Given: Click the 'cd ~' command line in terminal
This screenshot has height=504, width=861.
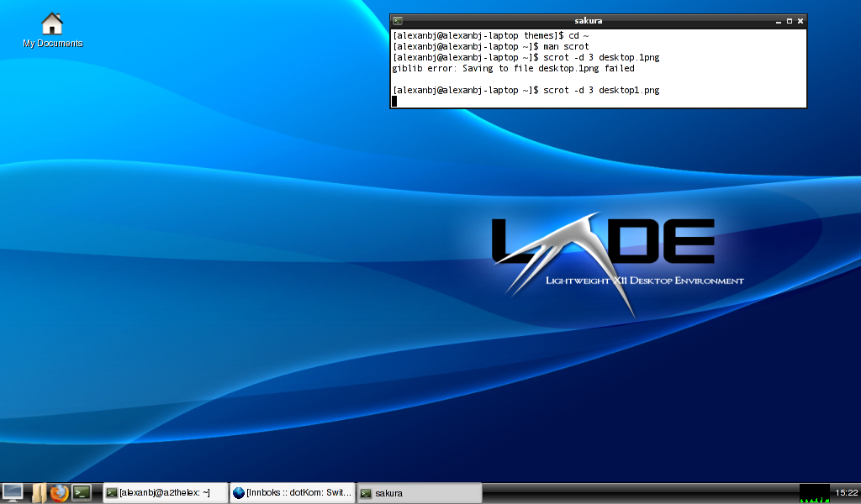Looking at the screenshot, I should pos(491,35).
